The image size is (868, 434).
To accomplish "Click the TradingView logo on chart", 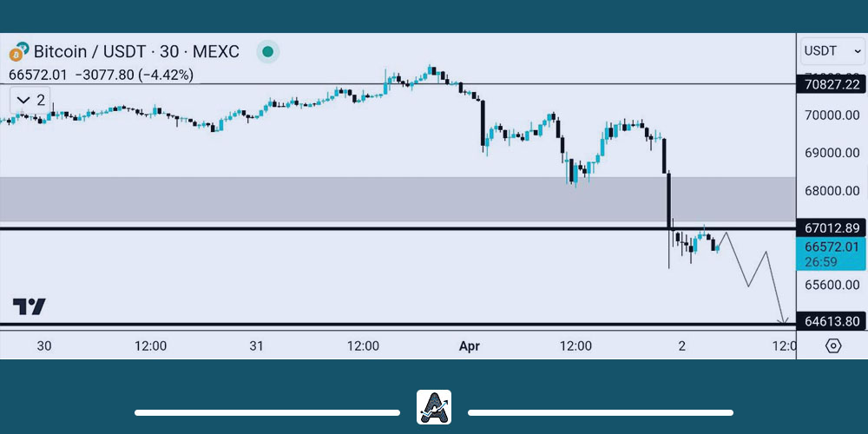I will [30, 306].
